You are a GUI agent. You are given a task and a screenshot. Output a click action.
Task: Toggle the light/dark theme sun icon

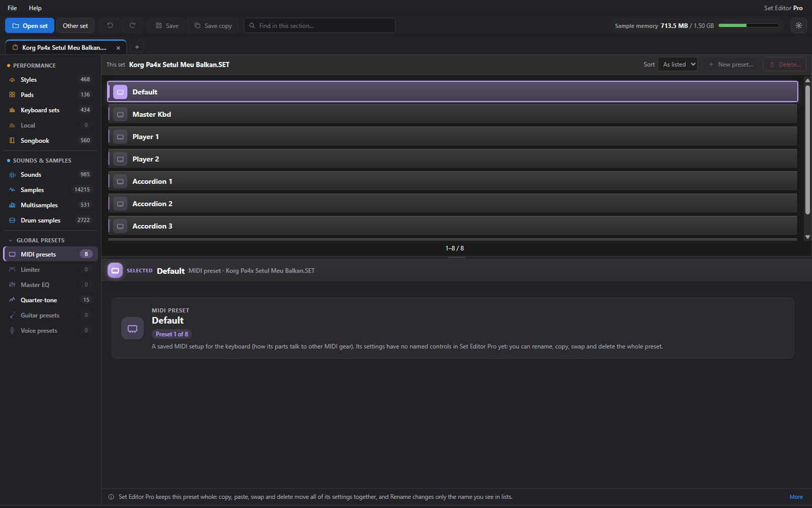[799, 25]
